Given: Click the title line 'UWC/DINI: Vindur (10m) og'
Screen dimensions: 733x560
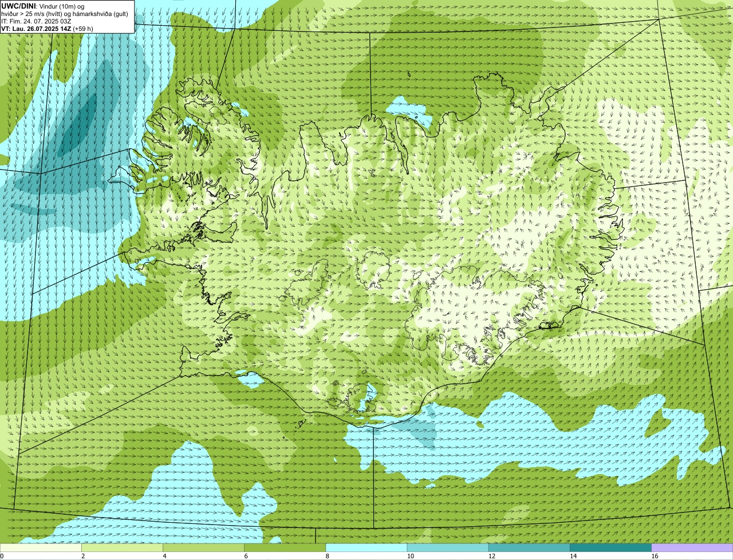Looking at the screenshot, I should tap(43, 6).
